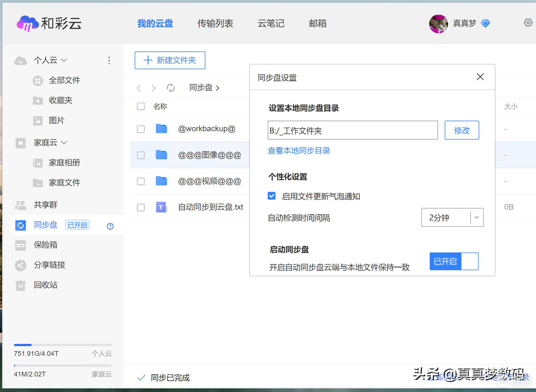
Task: Collapse the 个人云 section
Action: pos(64,60)
